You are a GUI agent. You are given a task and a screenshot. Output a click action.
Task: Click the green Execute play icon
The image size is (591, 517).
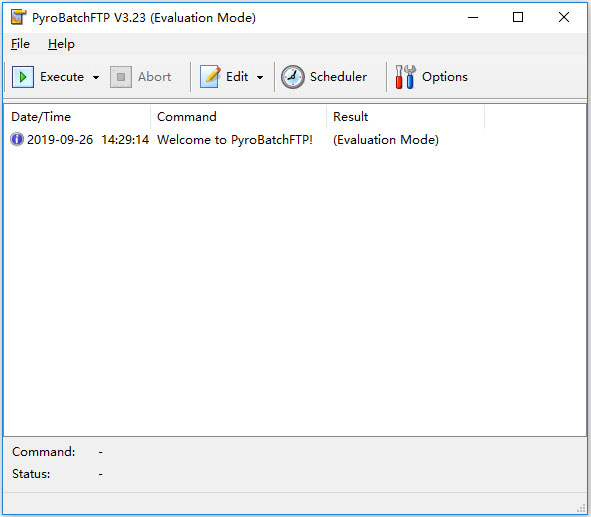pos(23,77)
